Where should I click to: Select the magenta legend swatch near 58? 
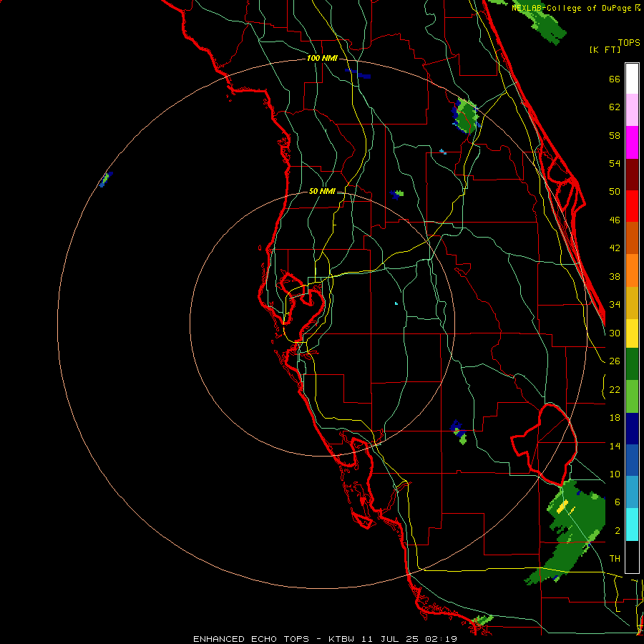(632, 142)
